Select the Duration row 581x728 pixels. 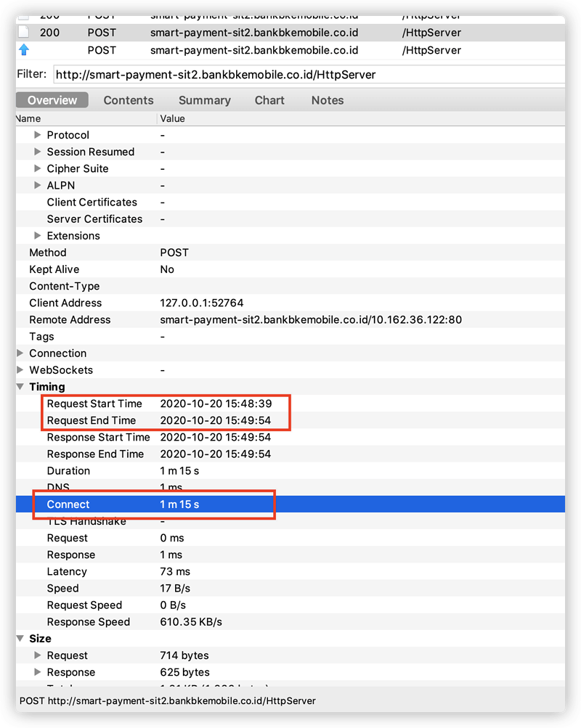coord(290,471)
